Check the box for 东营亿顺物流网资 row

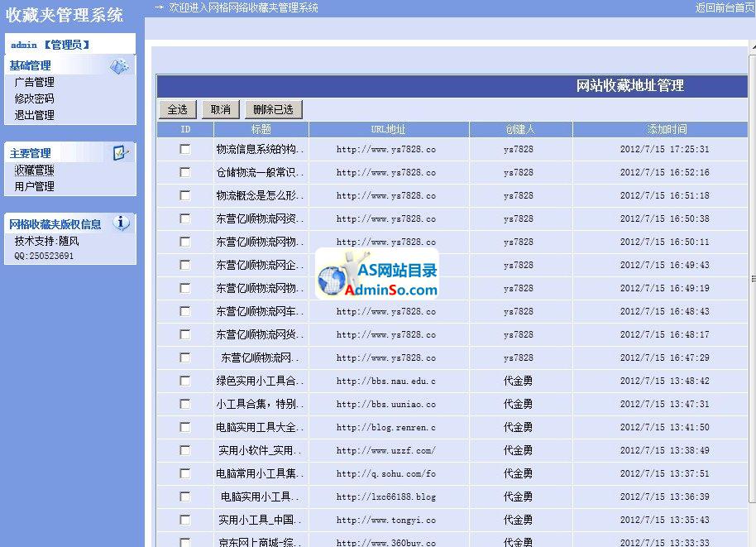185,218
